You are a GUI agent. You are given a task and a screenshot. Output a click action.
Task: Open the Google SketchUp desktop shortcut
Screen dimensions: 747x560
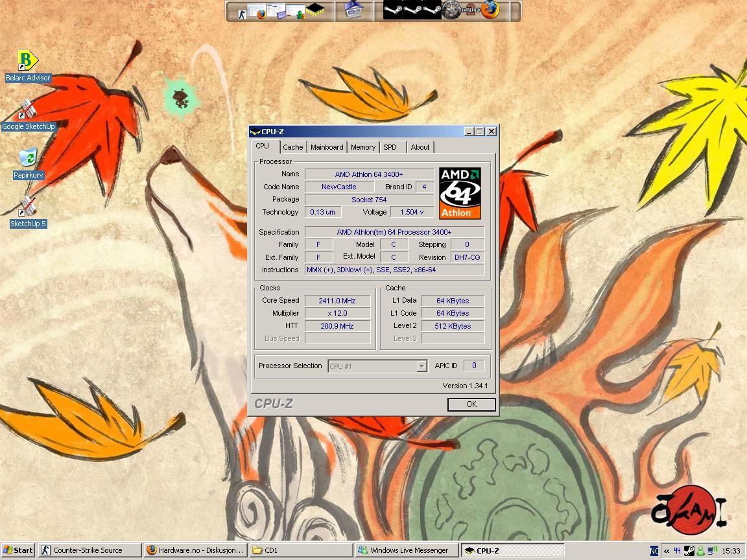(x=28, y=115)
